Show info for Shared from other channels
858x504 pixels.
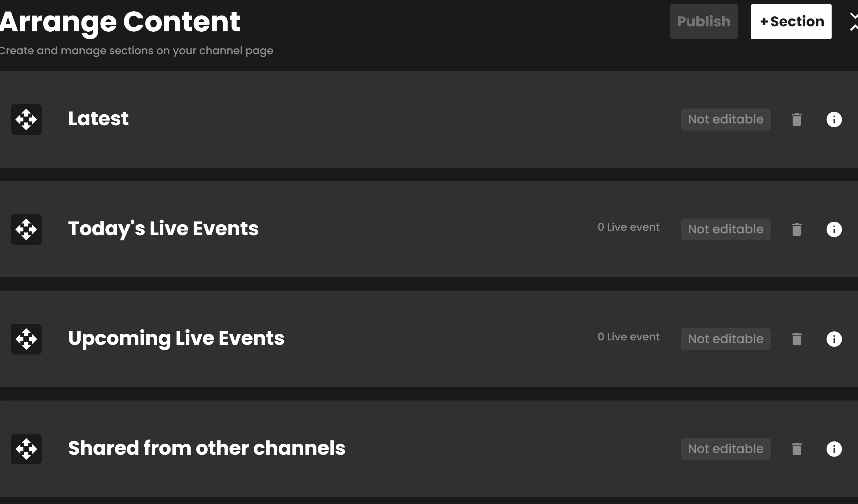[x=834, y=449]
